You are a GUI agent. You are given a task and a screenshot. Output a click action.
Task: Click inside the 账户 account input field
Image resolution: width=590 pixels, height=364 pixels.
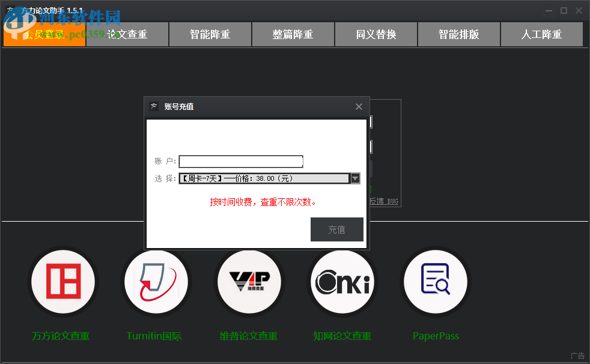click(240, 161)
